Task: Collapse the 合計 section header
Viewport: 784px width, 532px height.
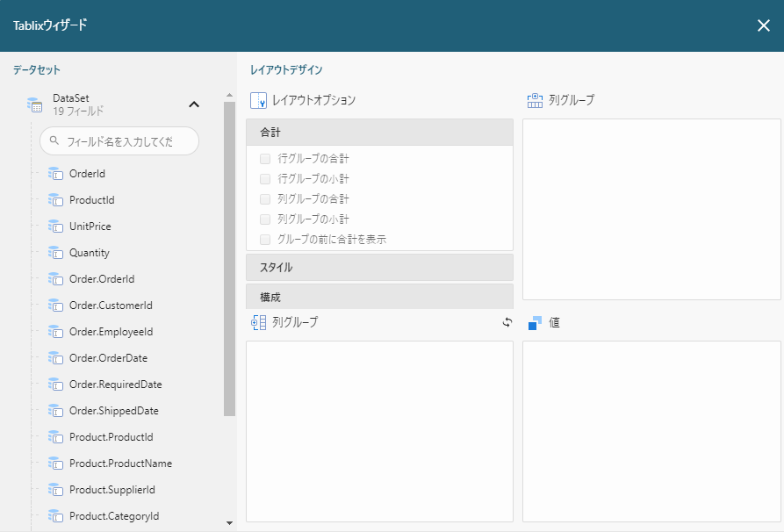Action: (379, 133)
